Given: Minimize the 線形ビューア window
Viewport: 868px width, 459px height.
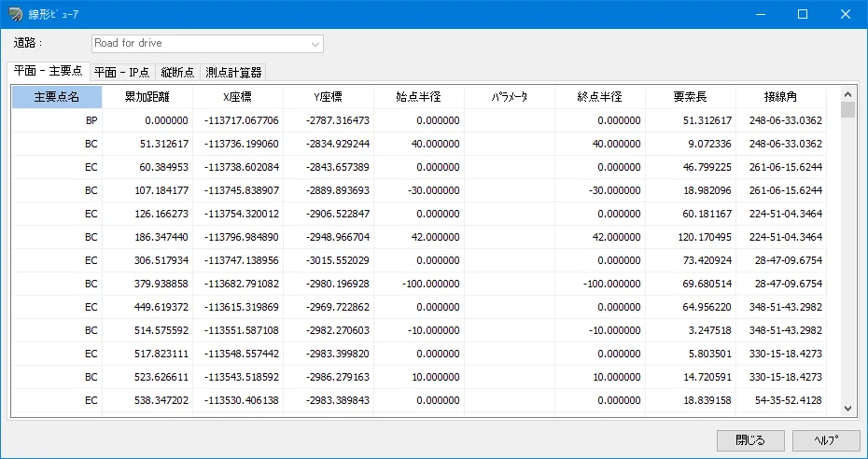Looking at the screenshot, I should 760,14.
